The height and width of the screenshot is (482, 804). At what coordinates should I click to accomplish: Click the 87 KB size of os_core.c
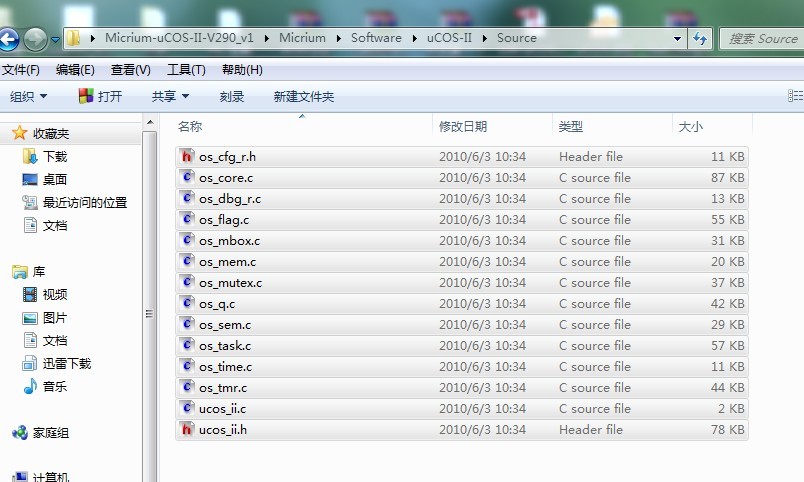tap(728, 178)
